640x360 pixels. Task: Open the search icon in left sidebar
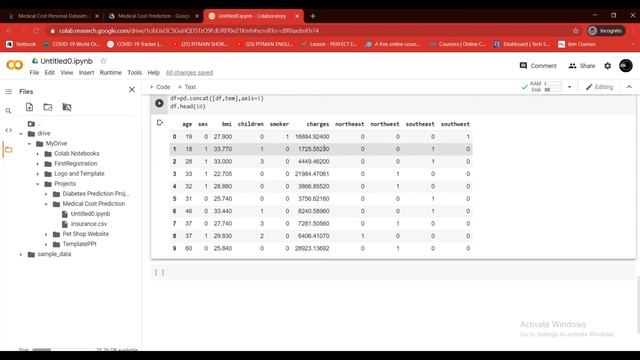[x=8, y=111]
